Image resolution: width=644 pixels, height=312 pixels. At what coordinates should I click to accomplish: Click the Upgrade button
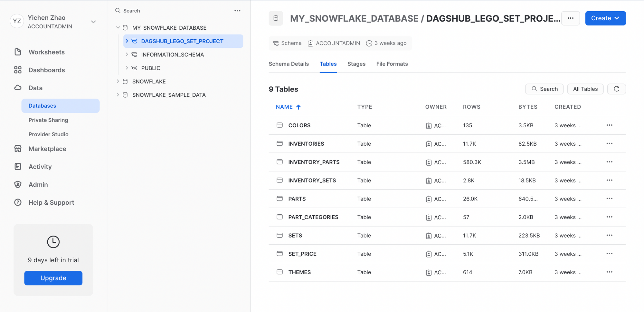click(53, 278)
